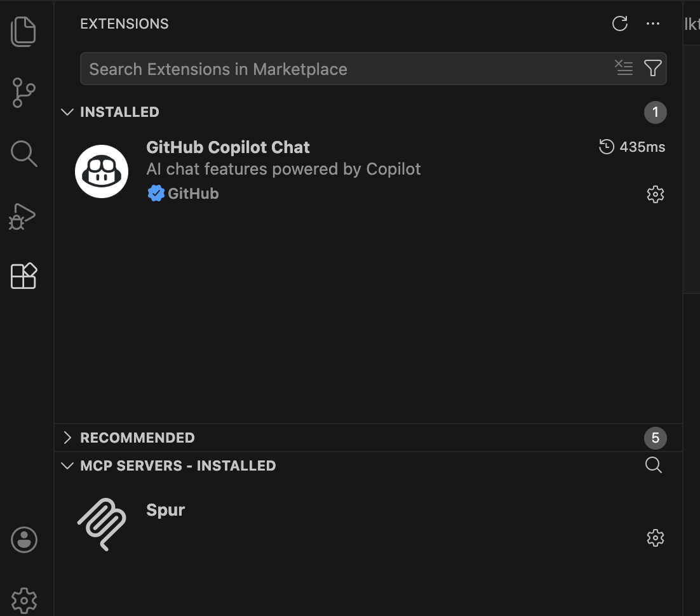Click the Extensions icon in the activity bar

[24, 276]
